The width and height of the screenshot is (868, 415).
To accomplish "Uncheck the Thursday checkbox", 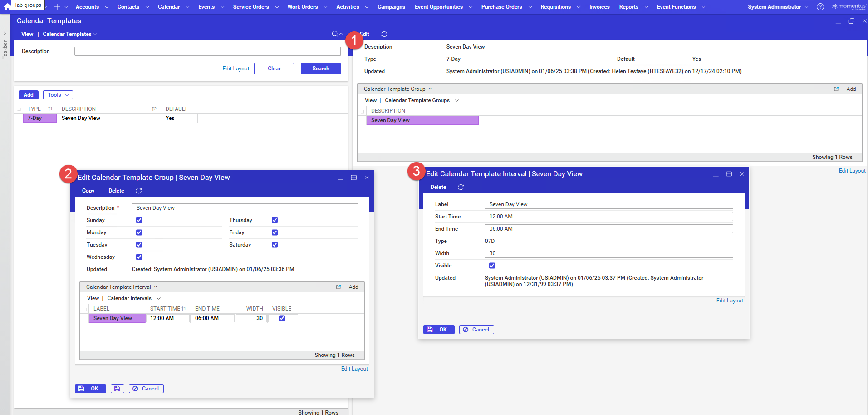I will tap(275, 220).
